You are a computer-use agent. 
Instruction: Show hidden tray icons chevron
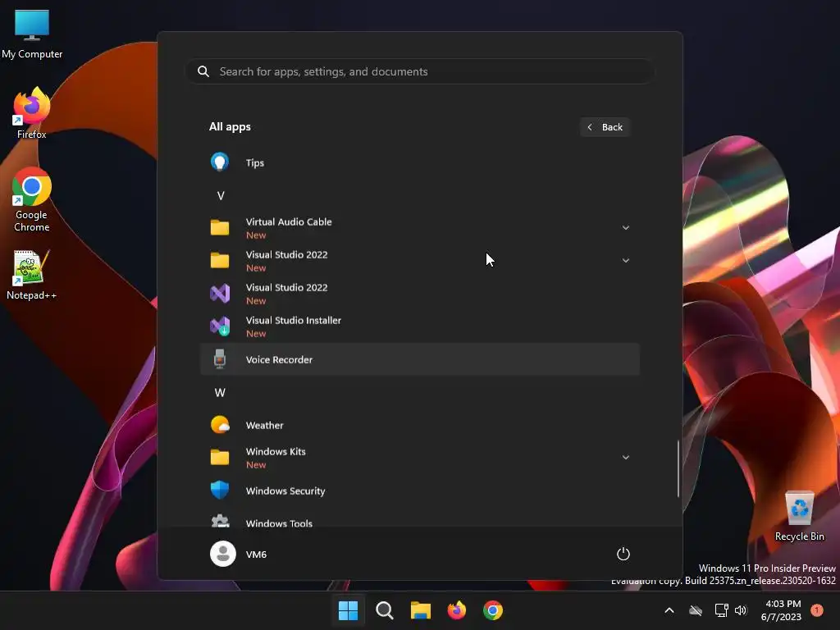pyautogui.click(x=669, y=610)
